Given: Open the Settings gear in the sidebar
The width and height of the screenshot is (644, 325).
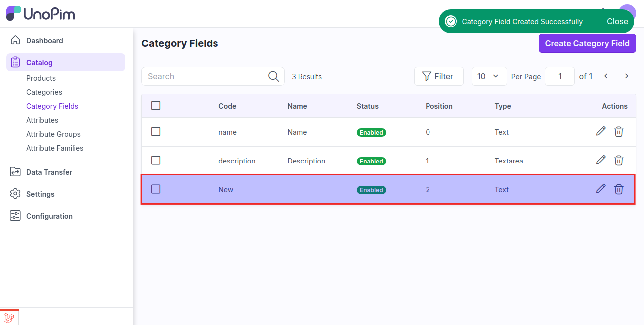Looking at the screenshot, I should pos(15,194).
